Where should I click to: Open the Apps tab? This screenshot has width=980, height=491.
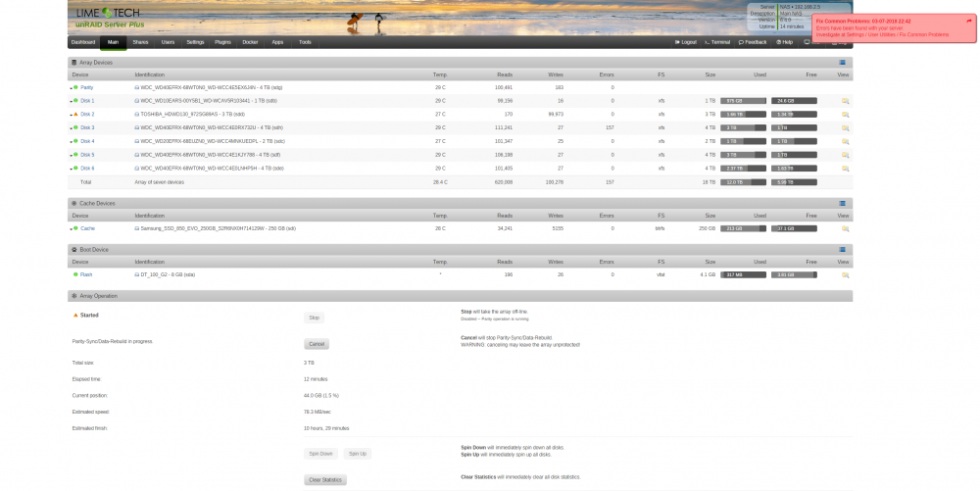click(x=277, y=42)
